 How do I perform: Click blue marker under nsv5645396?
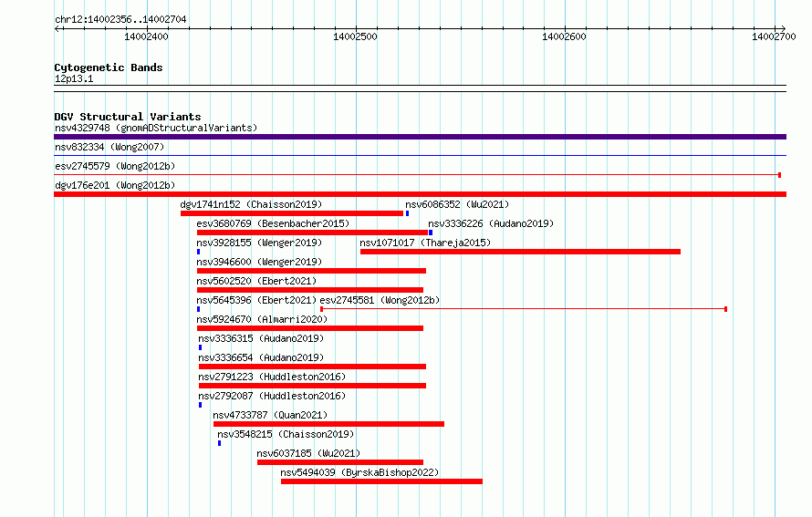tap(198, 309)
